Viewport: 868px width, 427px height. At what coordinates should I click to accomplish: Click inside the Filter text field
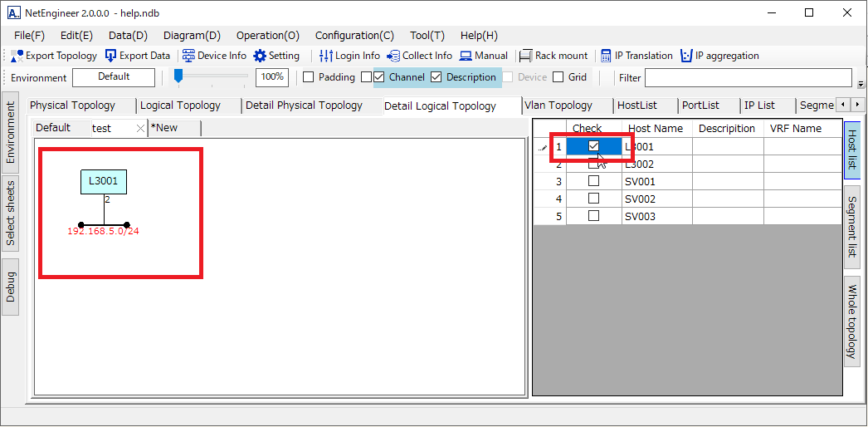(748, 77)
